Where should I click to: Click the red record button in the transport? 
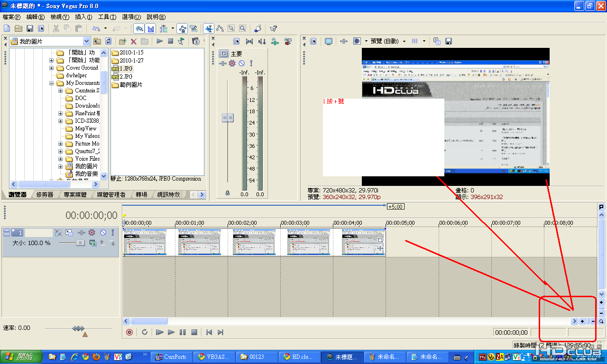(x=129, y=332)
